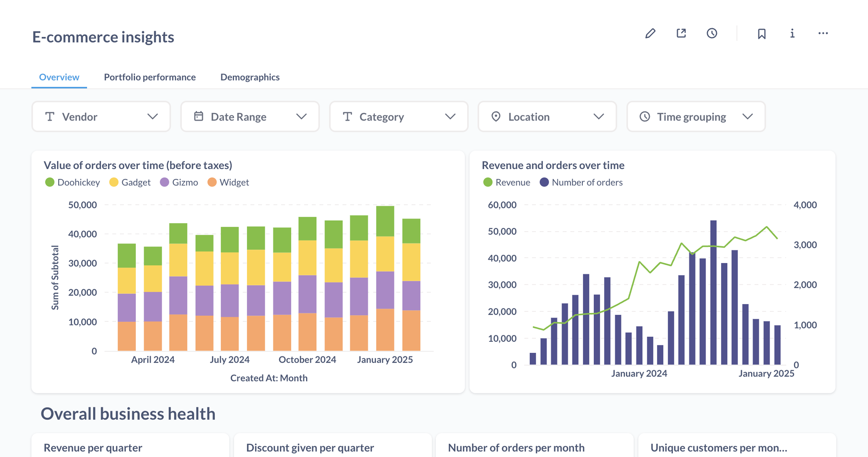
Task: Click the 60,000 label on revenue axis
Action: click(x=502, y=205)
